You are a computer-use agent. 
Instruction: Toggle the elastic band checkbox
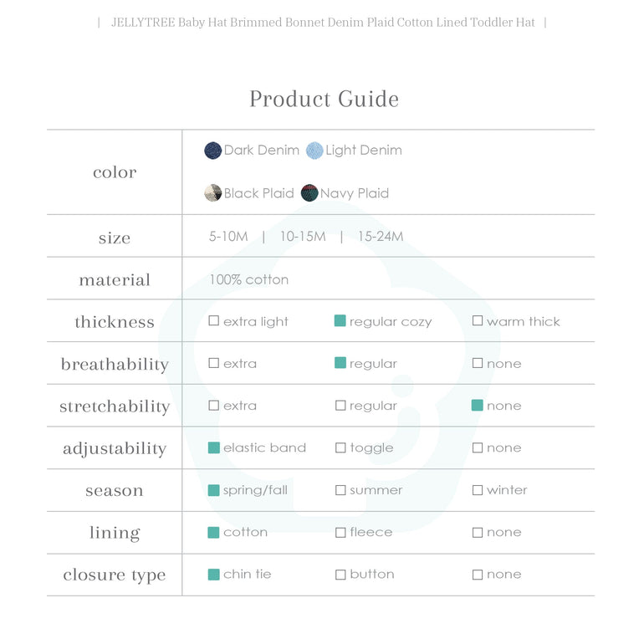point(214,448)
